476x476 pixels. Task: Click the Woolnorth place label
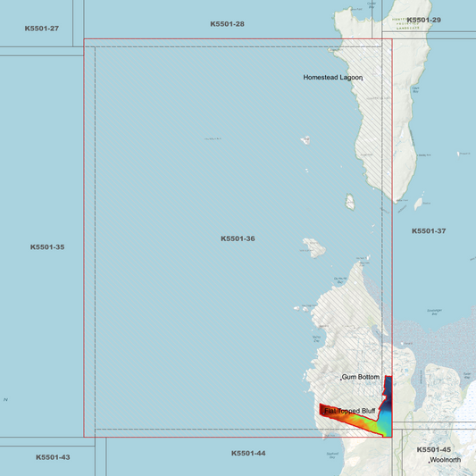point(446,460)
